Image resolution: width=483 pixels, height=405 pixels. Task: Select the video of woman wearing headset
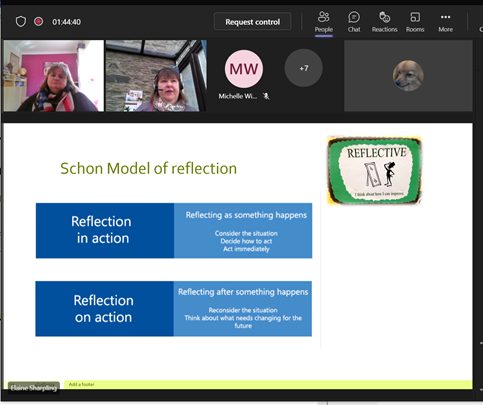click(x=156, y=76)
